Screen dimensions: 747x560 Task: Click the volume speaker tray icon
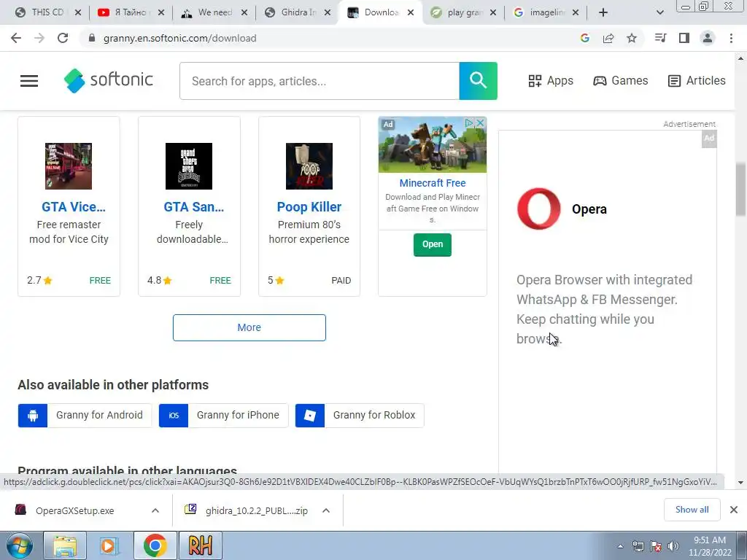(x=673, y=546)
